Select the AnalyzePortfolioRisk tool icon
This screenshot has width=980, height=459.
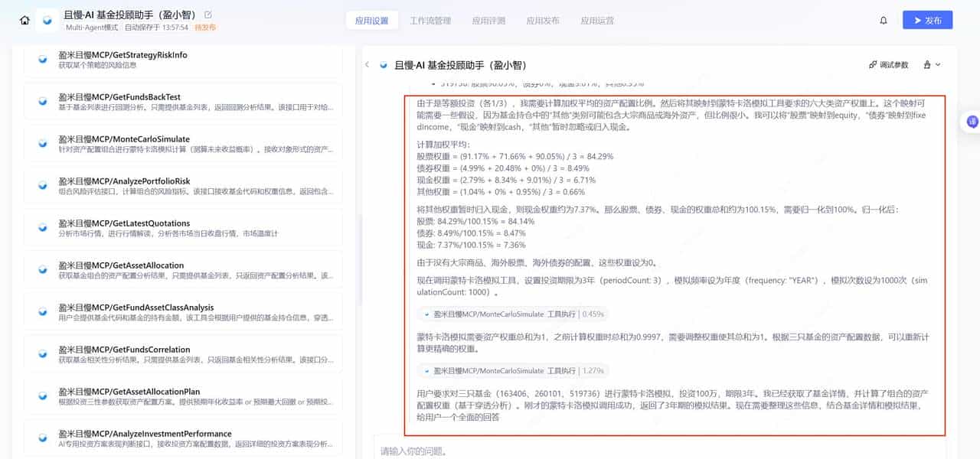click(x=43, y=185)
